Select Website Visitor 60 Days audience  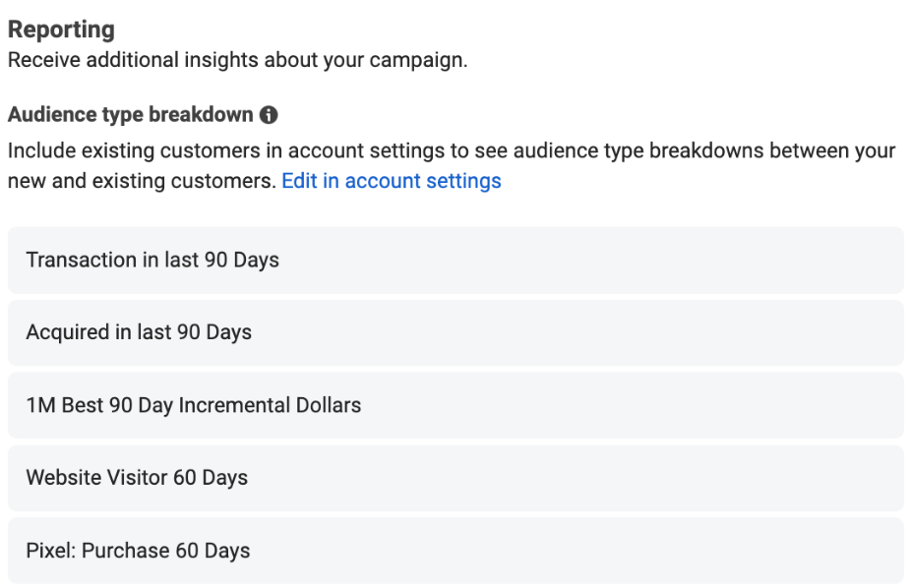(x=455, y=478)
